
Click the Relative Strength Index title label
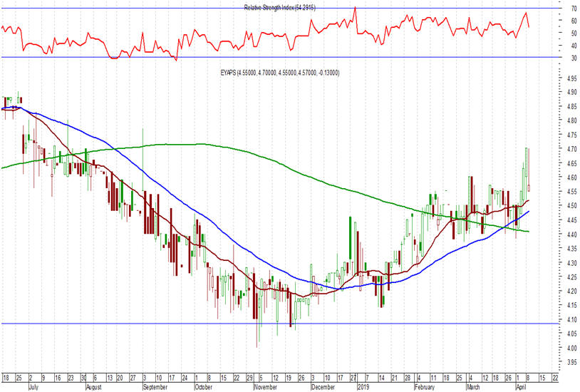pyautogui.click(x=279, y=7)
